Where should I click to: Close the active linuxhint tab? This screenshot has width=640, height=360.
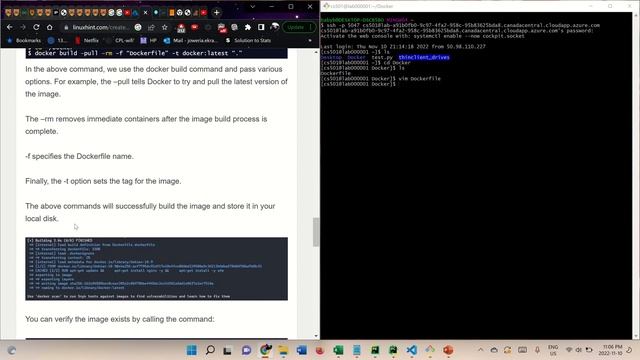[145, 13]
